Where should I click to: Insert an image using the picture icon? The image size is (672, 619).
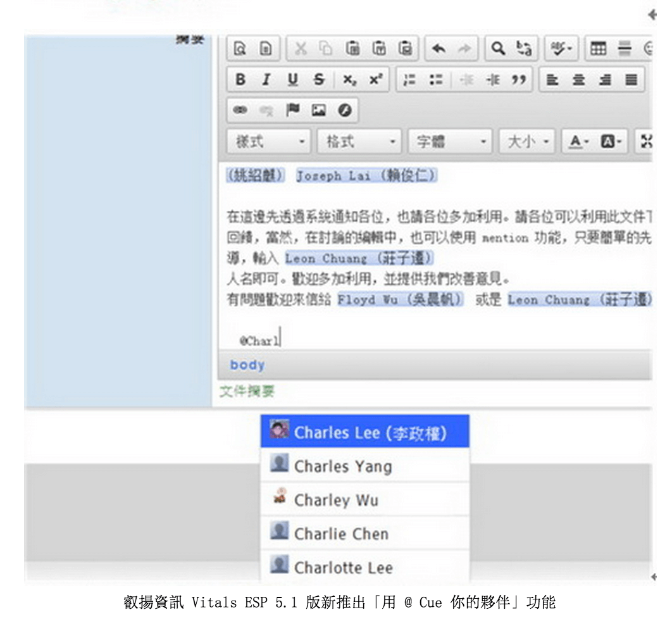[x=318, y=110]
